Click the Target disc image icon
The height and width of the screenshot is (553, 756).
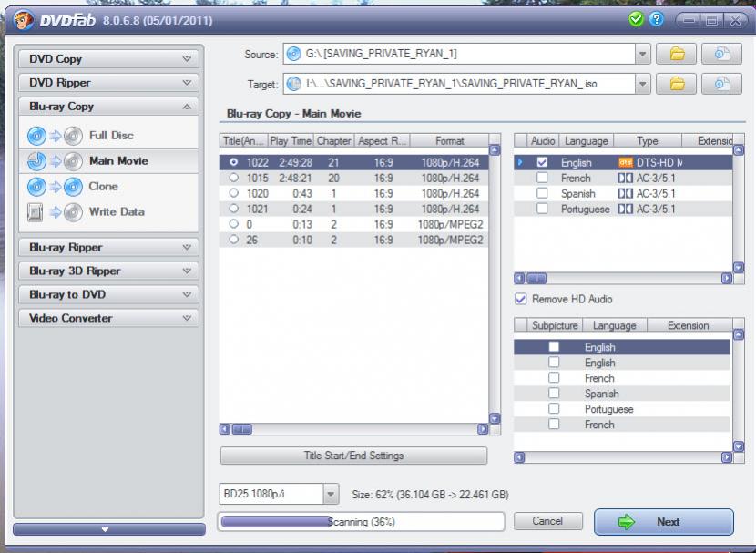[721, 84]
